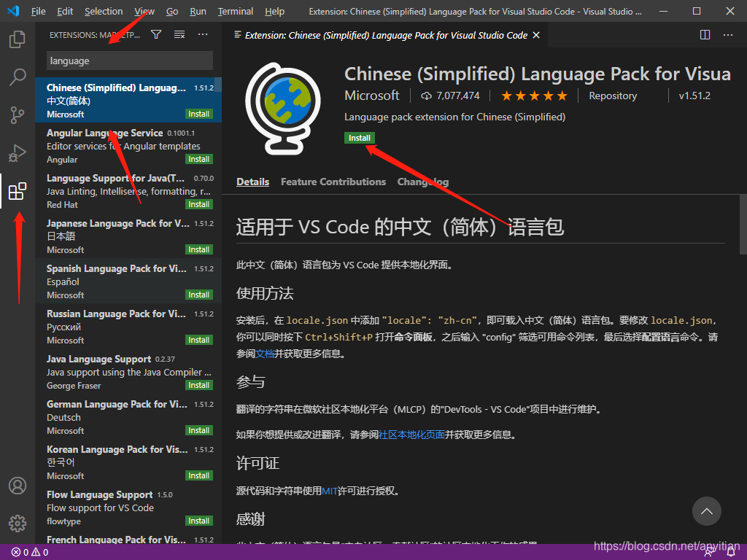
Task: Open the Go menu
Action: tap(172, 11)
